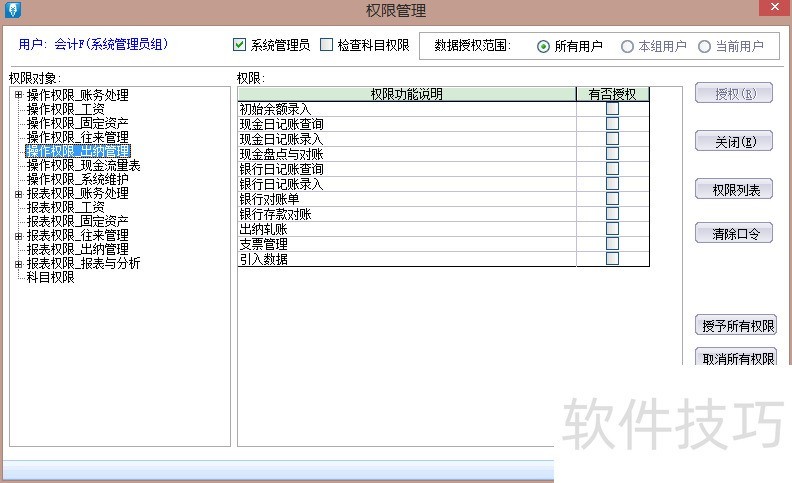The image size is (792, 483).
Task: Select 操作权限_工资 in the tree
Action: tap(65, 109)
